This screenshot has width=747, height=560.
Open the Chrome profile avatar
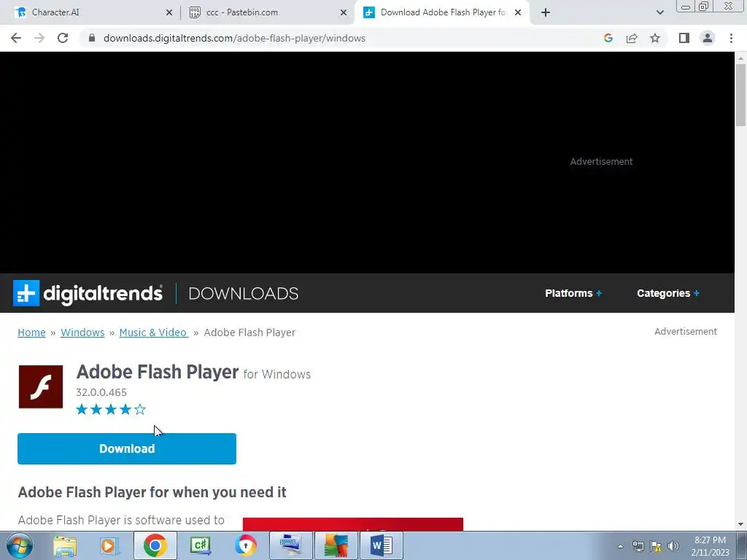pyautogui.click(x=708, y=38)
